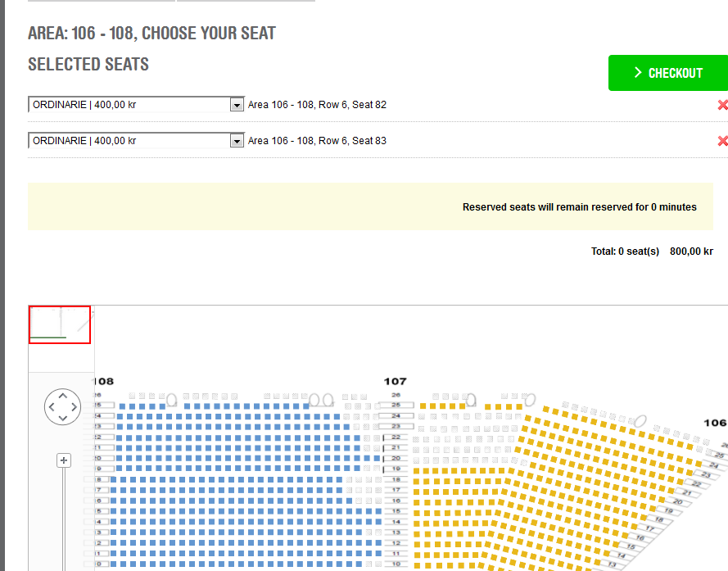Click the section 107 label
728x571 pixels.
(395, 382)
